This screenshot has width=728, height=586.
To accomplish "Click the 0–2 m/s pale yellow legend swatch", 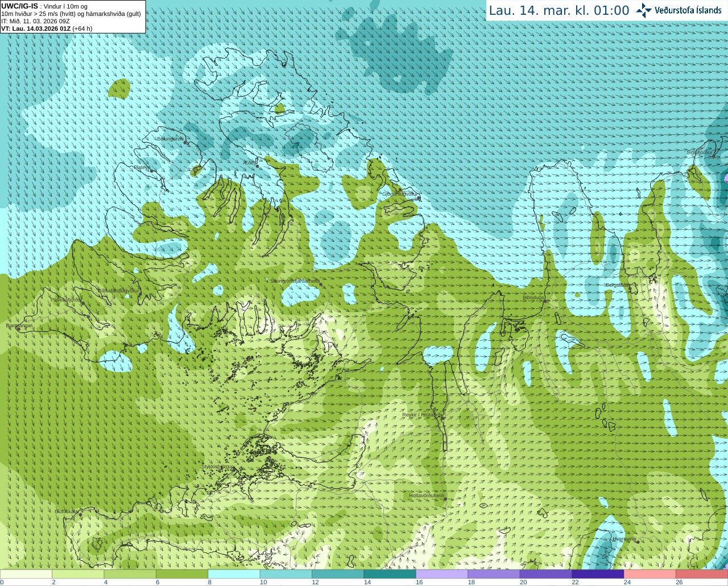I will (26, 574).
